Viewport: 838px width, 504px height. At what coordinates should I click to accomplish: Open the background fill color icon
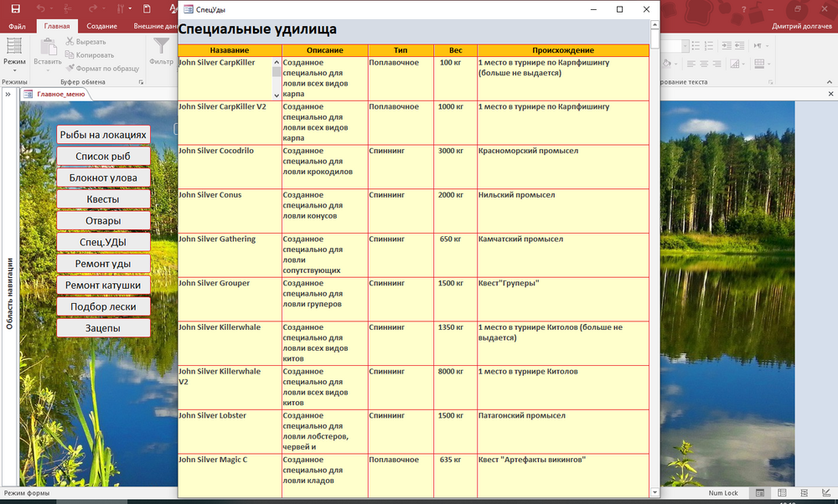click(x=666, y=64)
